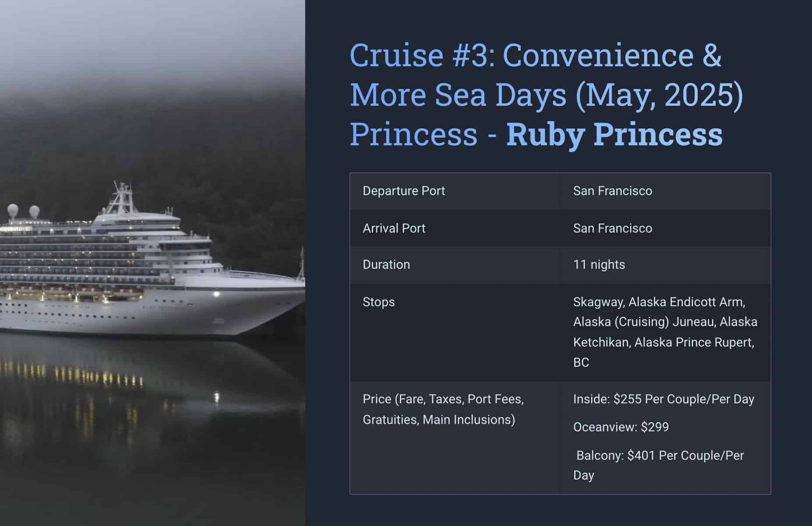The image size is (812, 526).
Task: Click the "Skagway, Alaska Endicott Arm" stops text
Action: [x=659, y=302]
